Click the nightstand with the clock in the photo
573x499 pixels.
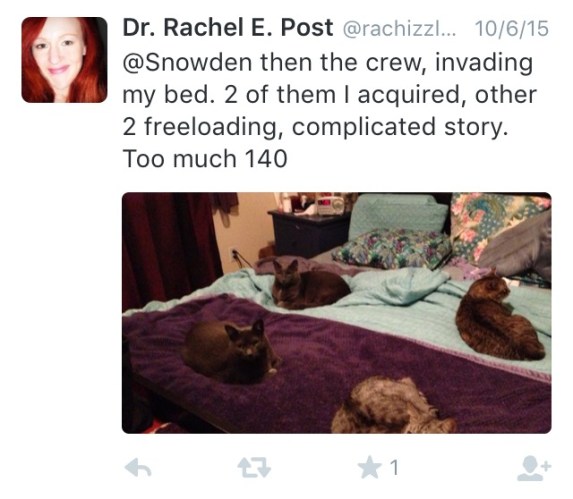point(310,230)
